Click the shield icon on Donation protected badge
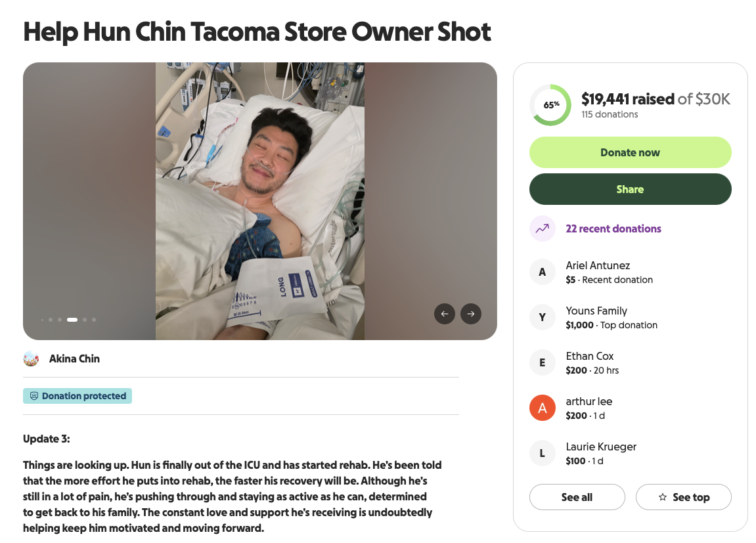Viewport: 756px width, 543px height. click(x=34, y=396)
